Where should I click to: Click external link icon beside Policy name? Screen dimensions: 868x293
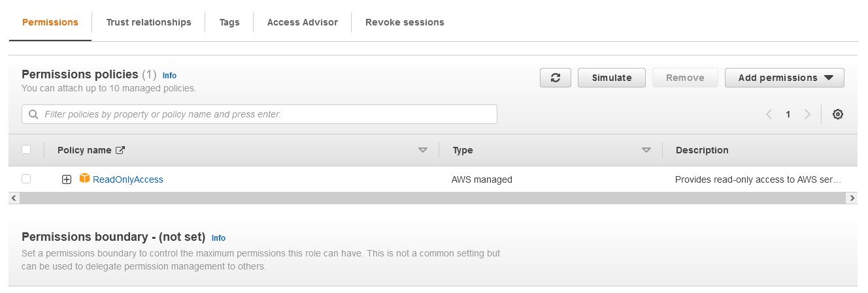coord(120,150)
